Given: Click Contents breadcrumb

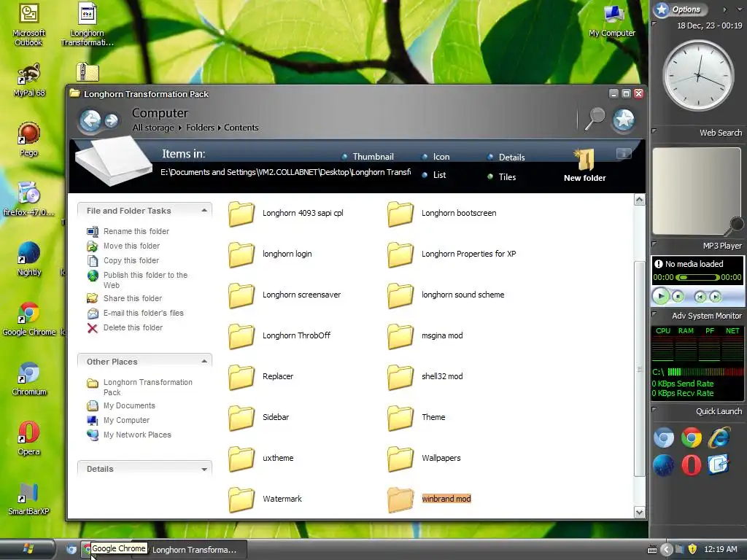Looking at the screenshot, I should 241,128.
